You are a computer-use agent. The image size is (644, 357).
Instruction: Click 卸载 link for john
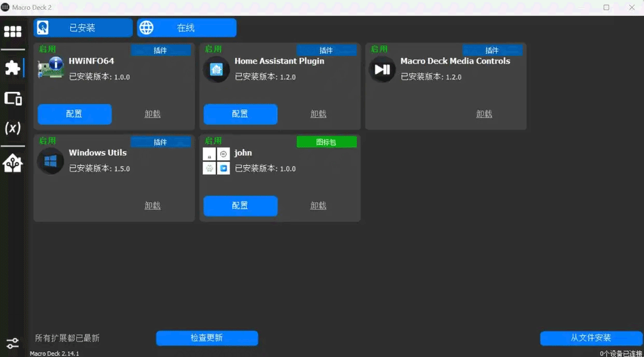coord(318,206)
